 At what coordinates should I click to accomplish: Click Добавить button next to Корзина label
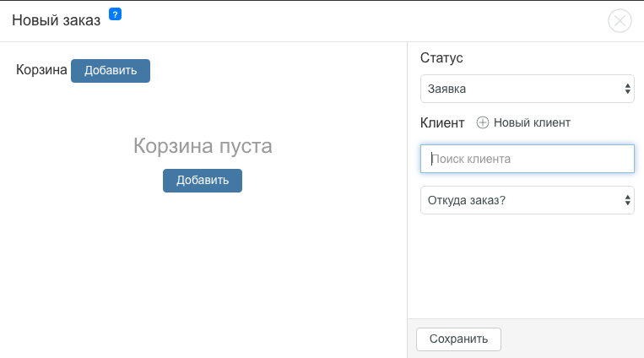(111, 71)
